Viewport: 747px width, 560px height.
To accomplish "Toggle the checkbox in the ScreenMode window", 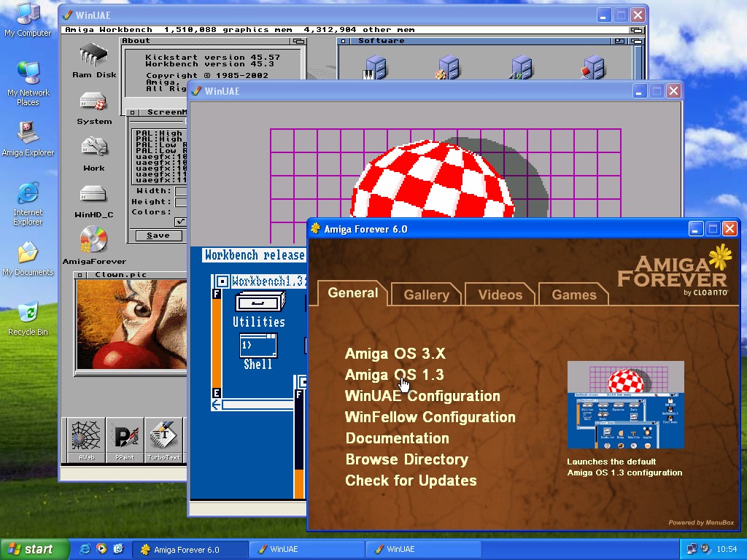I will (x=180, y=222).
